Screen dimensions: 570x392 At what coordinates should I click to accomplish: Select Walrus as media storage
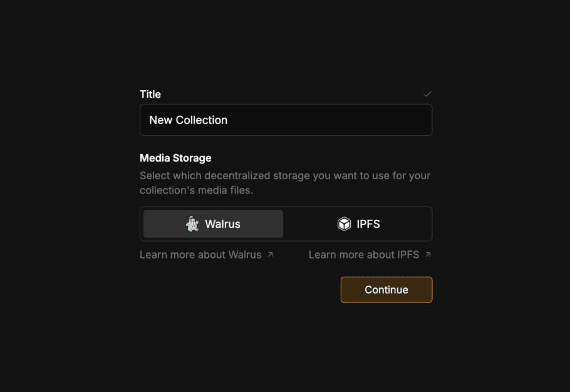[x=213, y=224]
